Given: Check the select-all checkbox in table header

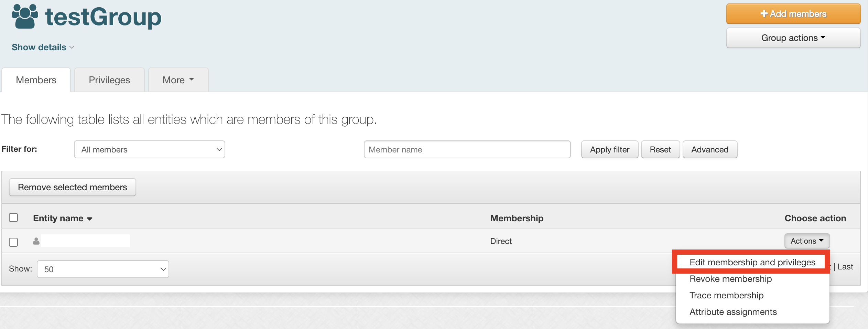Looking at the screenshot, I should click(13, 217).
